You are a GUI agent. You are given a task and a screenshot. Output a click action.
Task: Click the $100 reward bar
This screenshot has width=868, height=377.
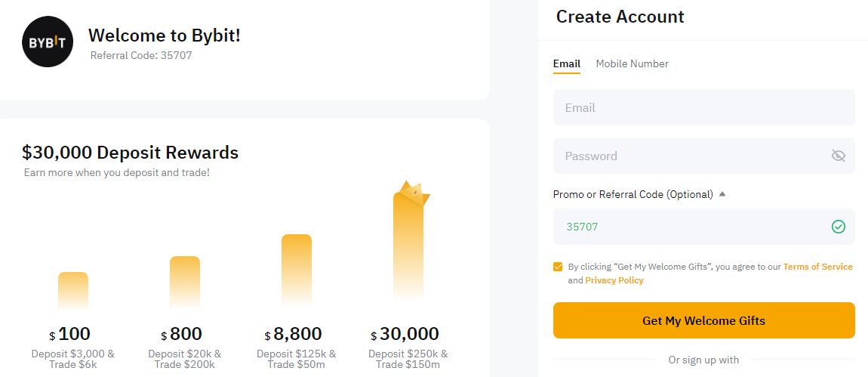73,290
